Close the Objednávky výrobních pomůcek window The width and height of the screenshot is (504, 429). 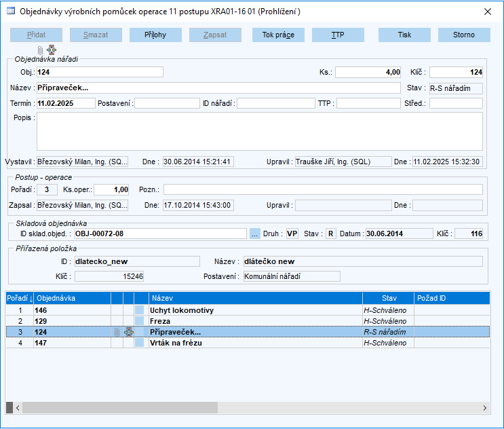click(x=486, y=12)
